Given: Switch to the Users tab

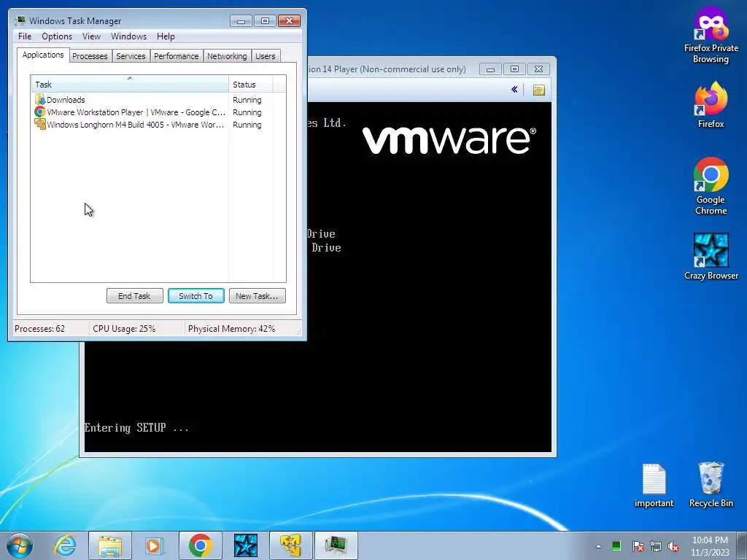Looking at the screenshot, I should coord(266,56).
